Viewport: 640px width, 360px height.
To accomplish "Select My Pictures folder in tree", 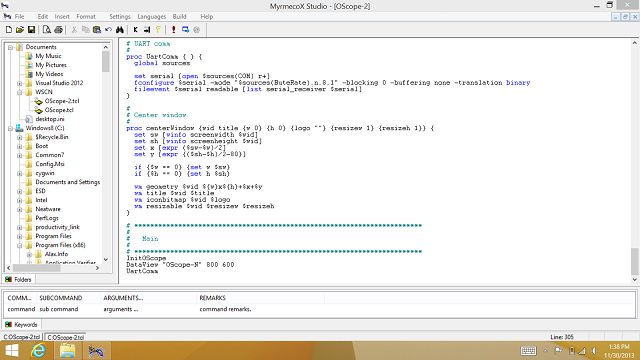I will click(51, 65).
